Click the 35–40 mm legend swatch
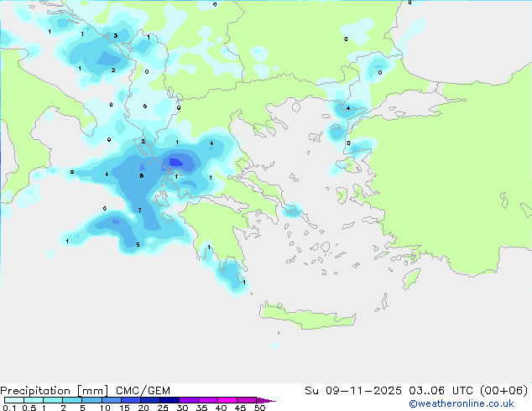 (x=208, y=400)
